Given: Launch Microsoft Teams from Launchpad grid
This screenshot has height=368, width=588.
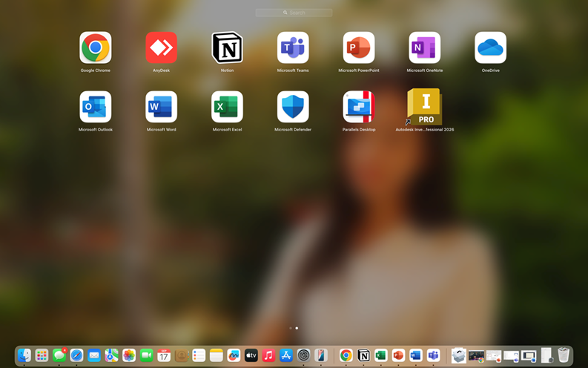Looking at the screenshot, I should (x=293, y=47).
